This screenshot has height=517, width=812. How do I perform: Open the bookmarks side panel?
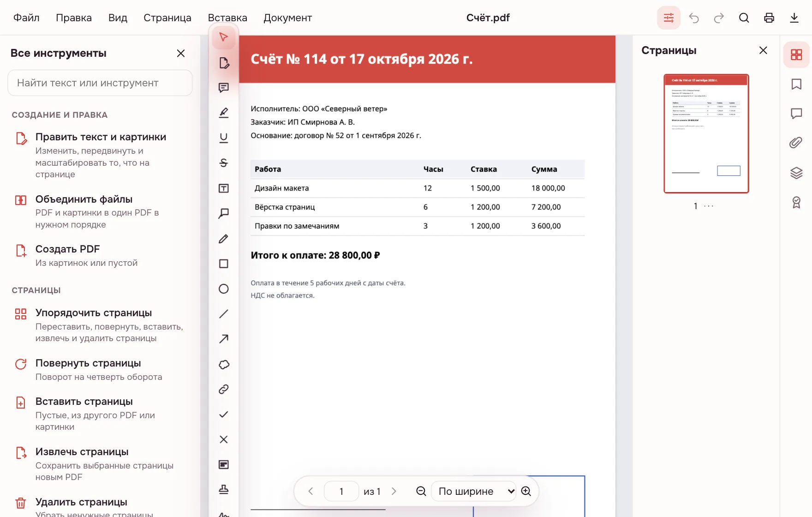click(796, 84)
